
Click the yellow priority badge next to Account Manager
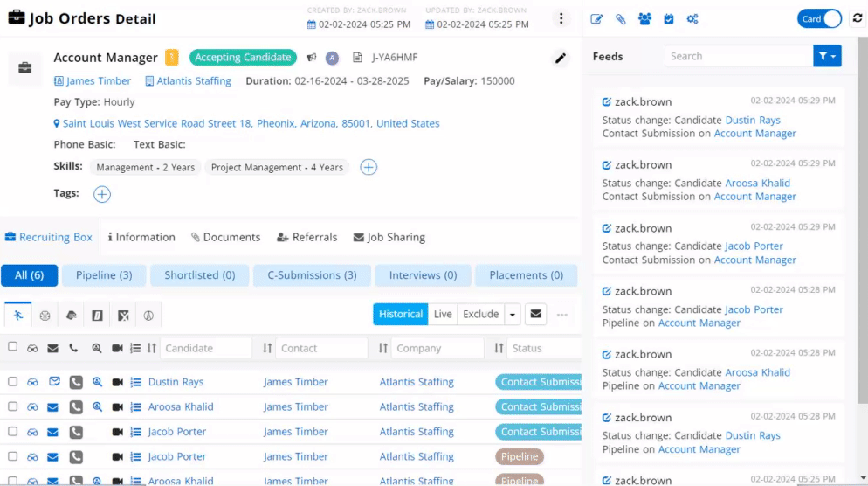(x=172, y=57)
